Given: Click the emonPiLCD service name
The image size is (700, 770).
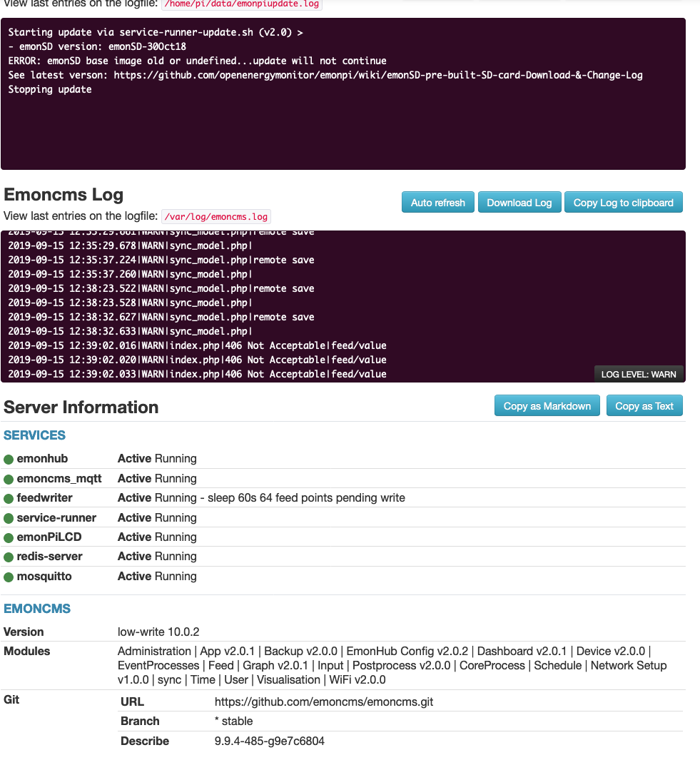Looking at the screenshot, I should pos(49,537).
